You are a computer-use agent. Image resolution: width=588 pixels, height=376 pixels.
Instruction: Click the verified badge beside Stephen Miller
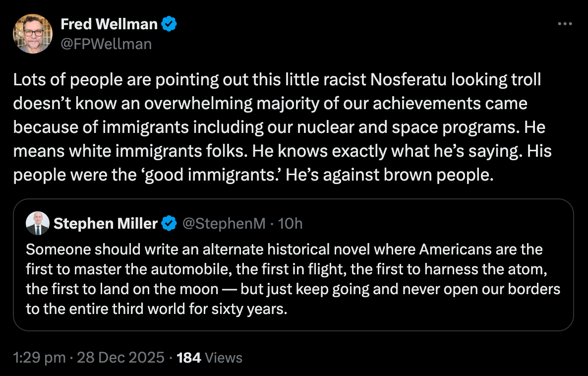(170, 224)
